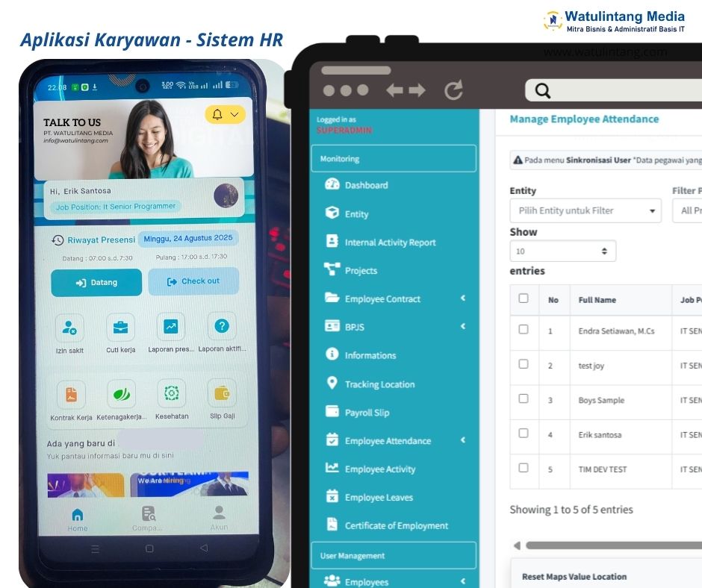
Task: Click the User Management section header
Action: point(394,555)
